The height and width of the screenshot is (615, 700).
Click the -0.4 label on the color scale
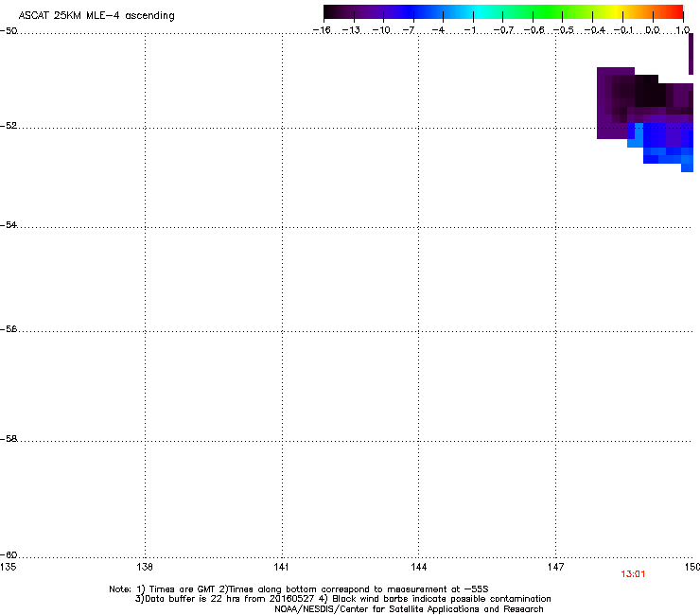pos(595,30)
